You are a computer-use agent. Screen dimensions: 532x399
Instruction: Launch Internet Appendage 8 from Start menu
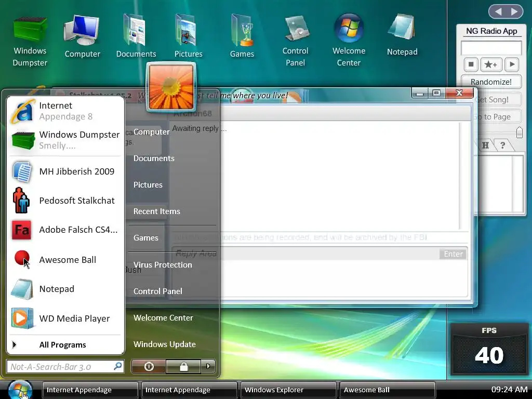pos(65,111)
